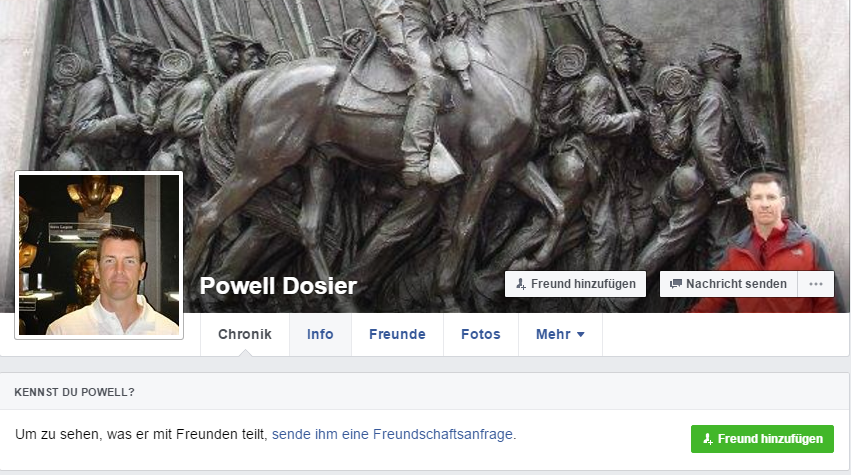Open the Chronik tab
Image resolution: width=851 pixels, height=475 pixels.
tap(245, 334)
